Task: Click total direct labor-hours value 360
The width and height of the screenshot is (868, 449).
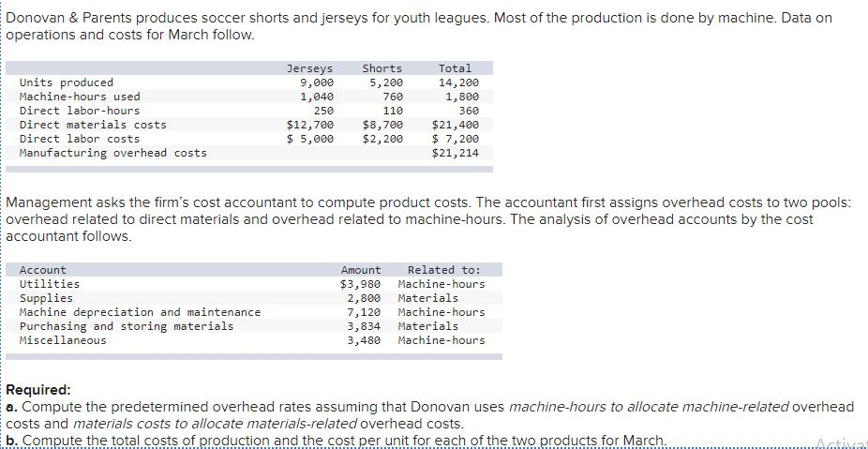Action: tap(469, 111)
